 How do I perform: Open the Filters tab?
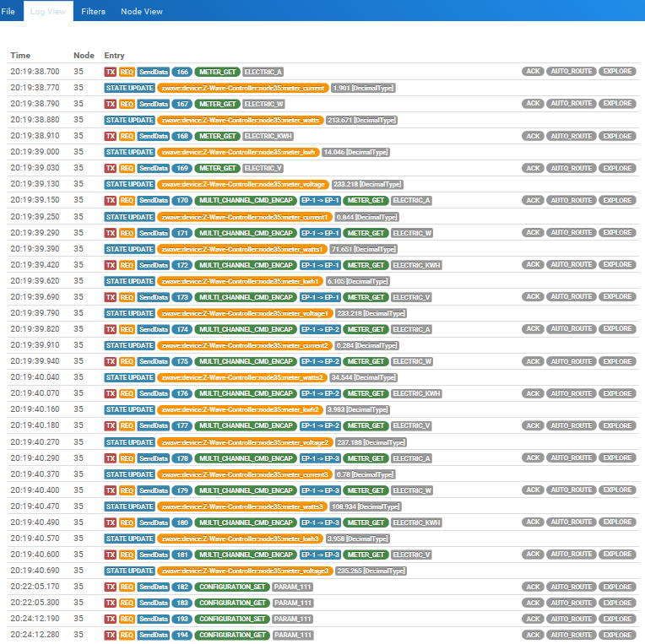tap(93, 11)
